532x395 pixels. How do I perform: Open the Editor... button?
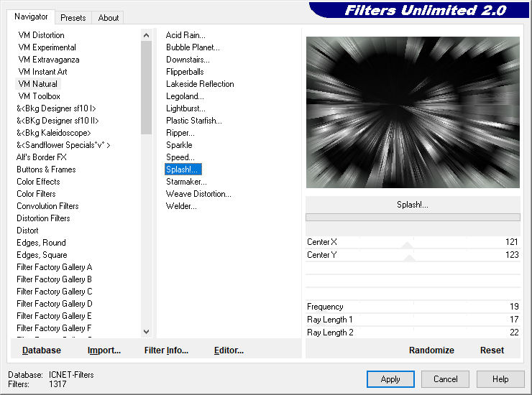pyautogui.click(x=229, y=350)
